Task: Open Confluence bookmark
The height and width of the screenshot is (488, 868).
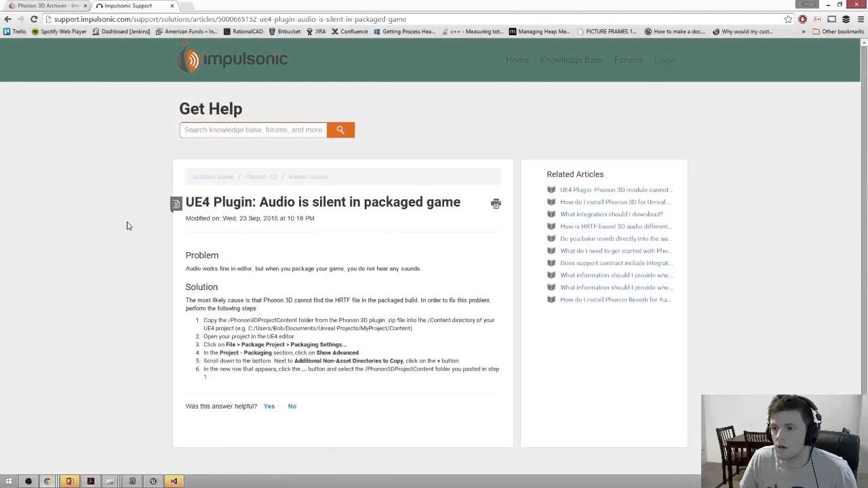Action: click(350, 31)
